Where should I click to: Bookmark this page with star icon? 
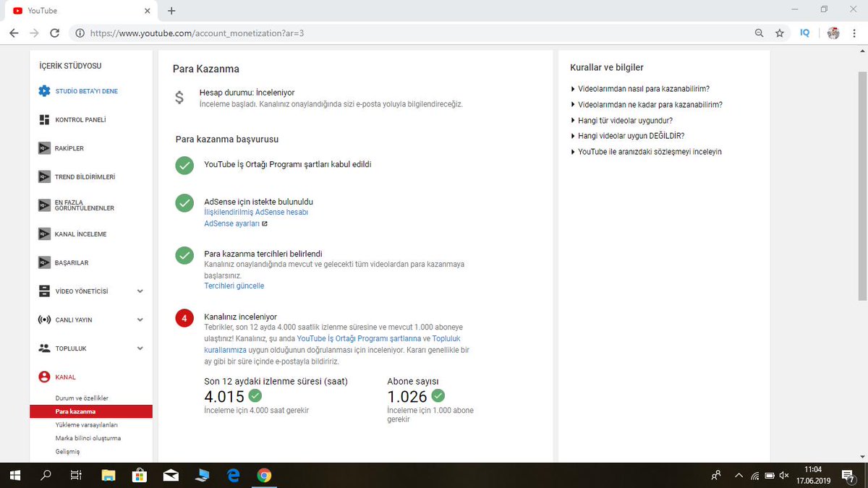pos(779,33)
